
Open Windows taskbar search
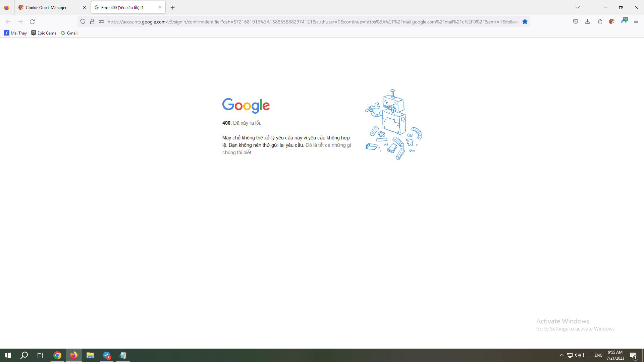(x=24, y=355)
